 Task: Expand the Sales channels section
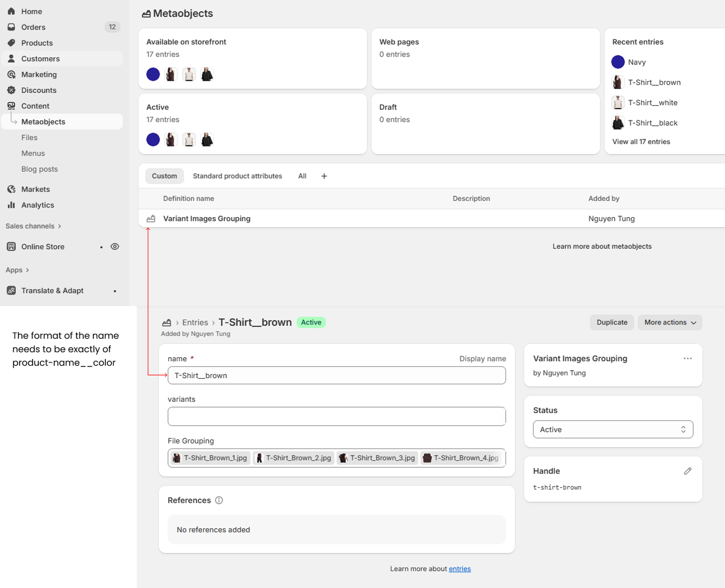click(x=33, y=226)
